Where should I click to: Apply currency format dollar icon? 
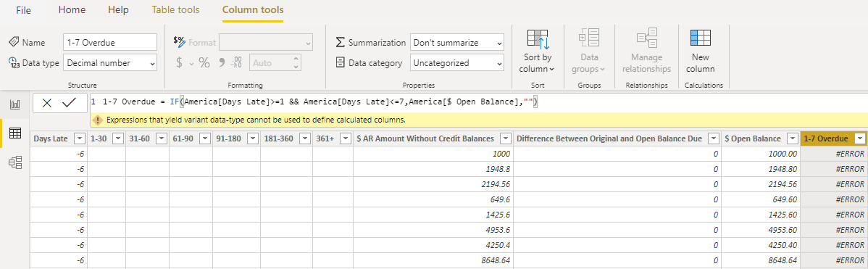(x=179, y=63)
